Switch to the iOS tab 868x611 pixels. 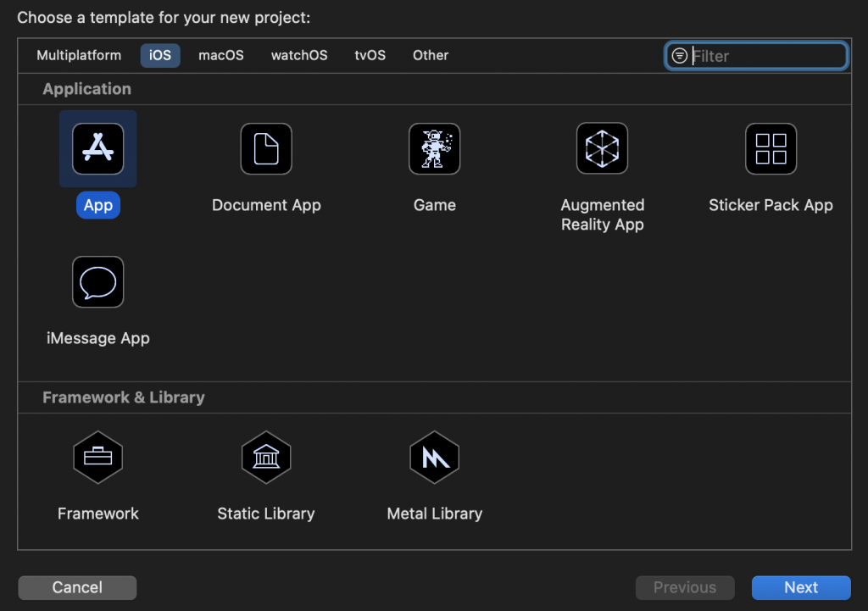pyautogui.click(x=160, y=55)
